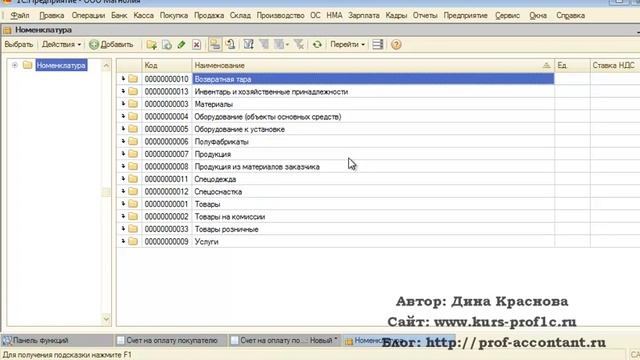Expand the Возвратная тара group row
Screen dimensions: 640x360
point(123,79)
